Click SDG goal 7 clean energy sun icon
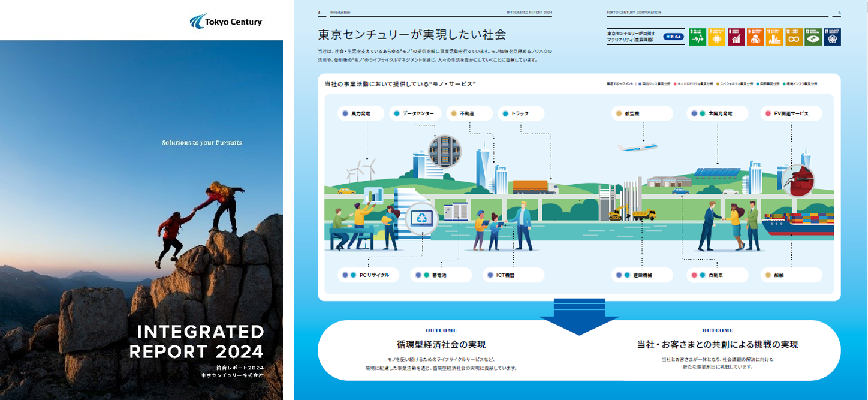The width and height of the screenshot is (868, 400). 717,37
